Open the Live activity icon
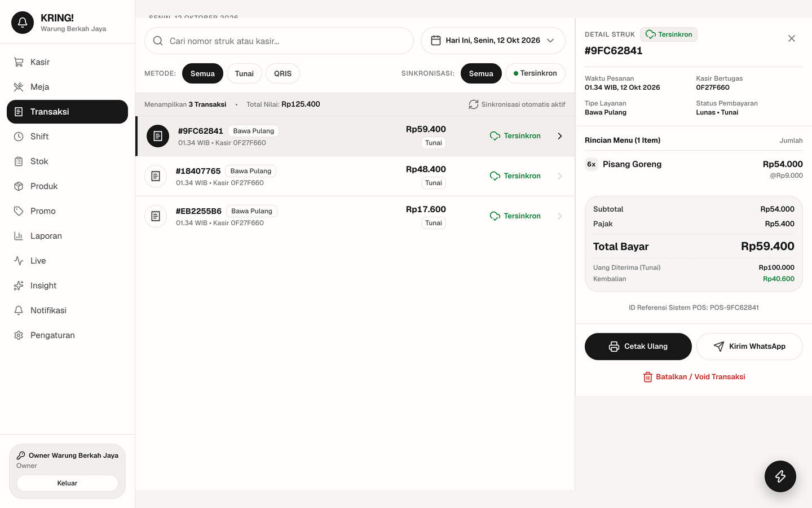The height and width of the screenshot is (508, 812). point(19,261)
